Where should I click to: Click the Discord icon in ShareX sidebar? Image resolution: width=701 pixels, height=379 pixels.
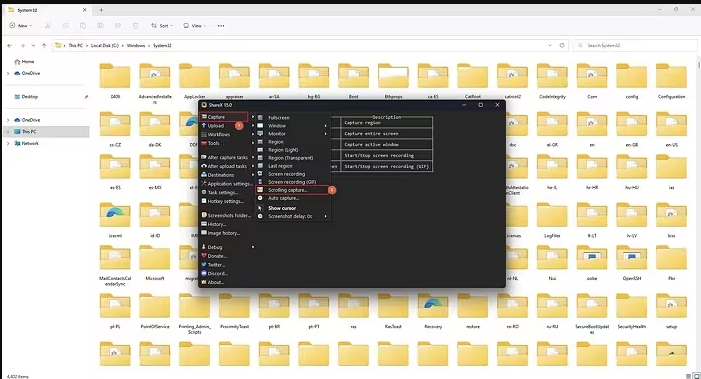click(204, 273)
